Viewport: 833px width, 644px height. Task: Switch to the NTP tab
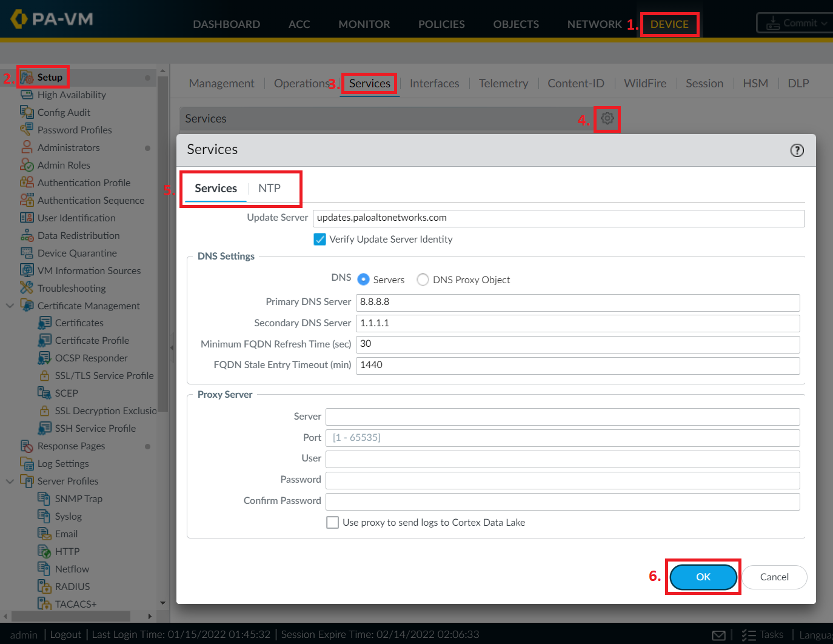coord(269,188)
